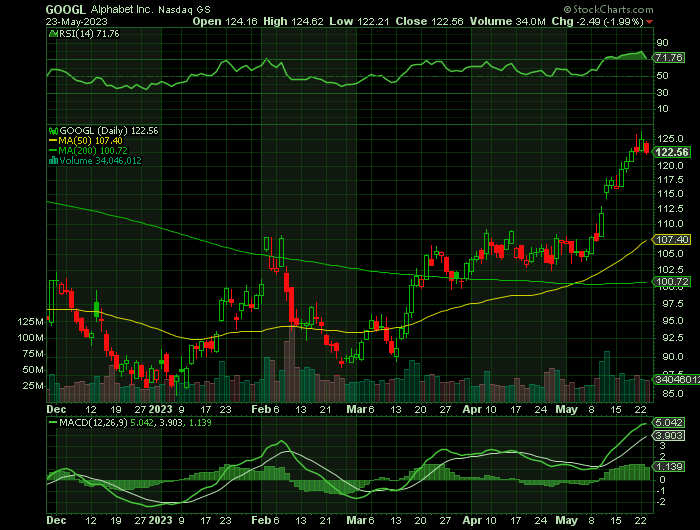Click the volume bars icon in the legend
This screenshot has width=700, height=530.
(x=53, y=161)
